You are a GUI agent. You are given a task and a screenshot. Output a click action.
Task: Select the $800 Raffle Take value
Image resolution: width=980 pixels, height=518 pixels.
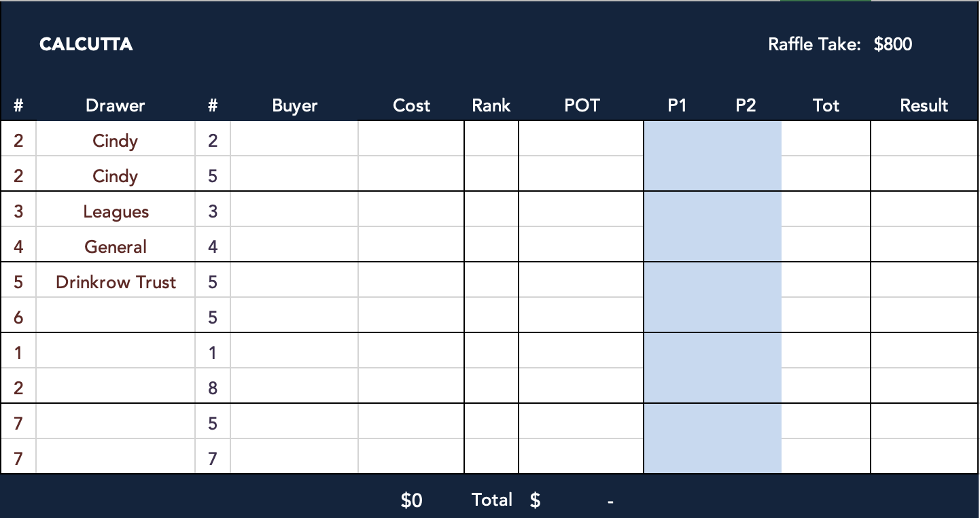pyautogui.click(x=892, y=45)
